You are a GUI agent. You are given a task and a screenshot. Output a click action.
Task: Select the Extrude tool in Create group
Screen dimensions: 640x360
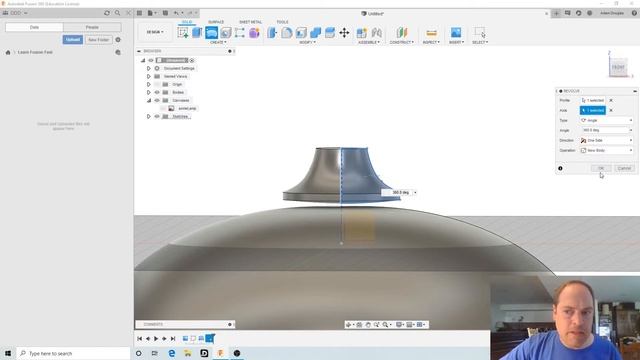pos(197,32)
